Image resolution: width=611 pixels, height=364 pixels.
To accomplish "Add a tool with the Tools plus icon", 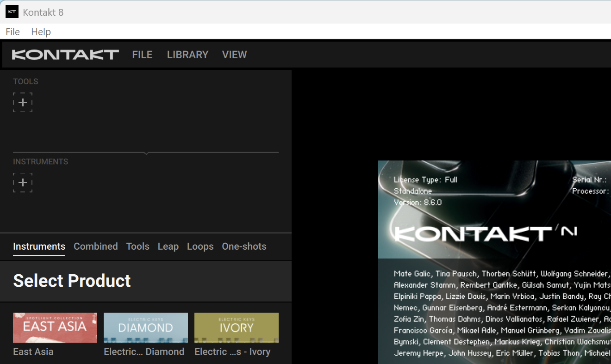I will click(23, 102).
